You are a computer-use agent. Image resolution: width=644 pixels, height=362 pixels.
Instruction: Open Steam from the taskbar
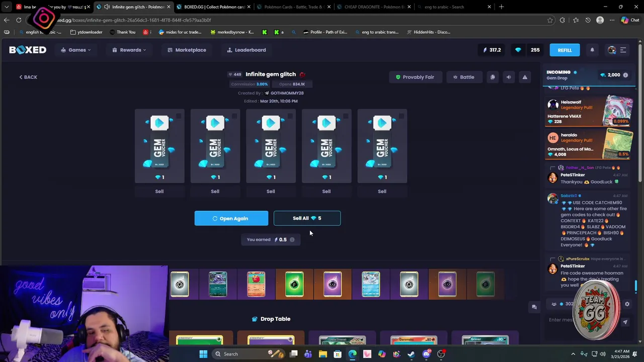coord(412,354)
